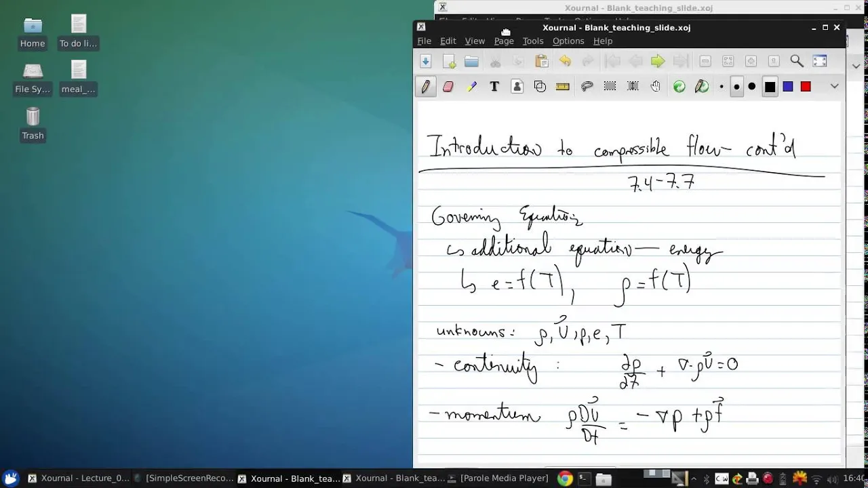Click the green Default tool button
Viewport: 868px width, 488px height.
click(679, 86)
